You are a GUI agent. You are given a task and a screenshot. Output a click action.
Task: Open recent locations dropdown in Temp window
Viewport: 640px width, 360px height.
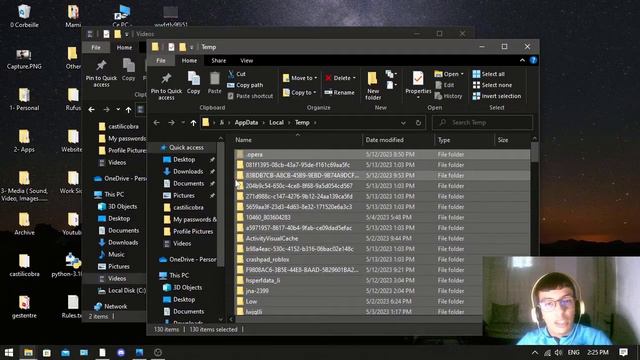coord(183,122)
